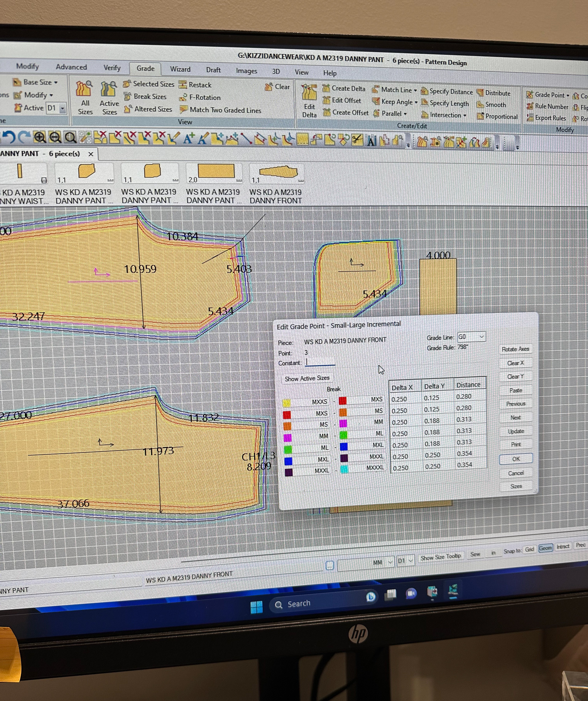Toggle the Prec snap option
The image size is (588, 701).
pyautogui.click(x=580, y=545)
